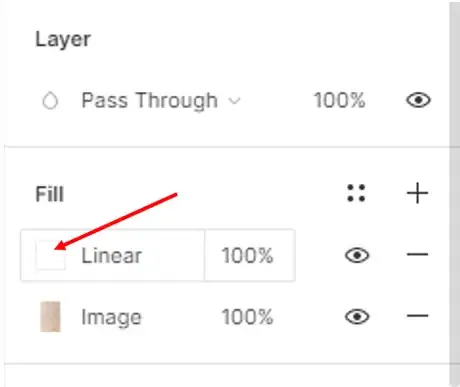
Task: Add a new fill with plus icon
Action: point(417,193)
